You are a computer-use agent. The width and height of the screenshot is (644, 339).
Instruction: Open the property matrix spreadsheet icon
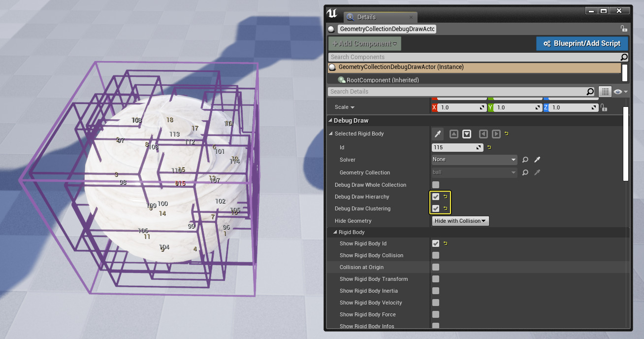(x=605, y=91)
